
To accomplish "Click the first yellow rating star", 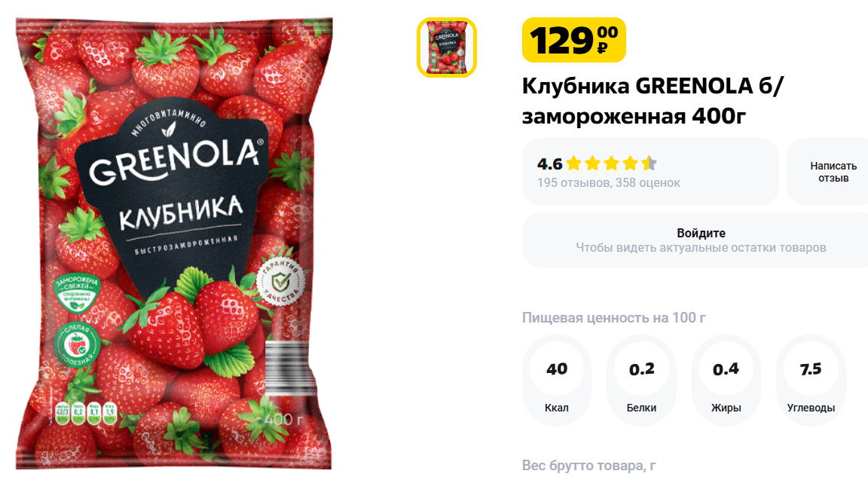I will (x=574, y=164).
